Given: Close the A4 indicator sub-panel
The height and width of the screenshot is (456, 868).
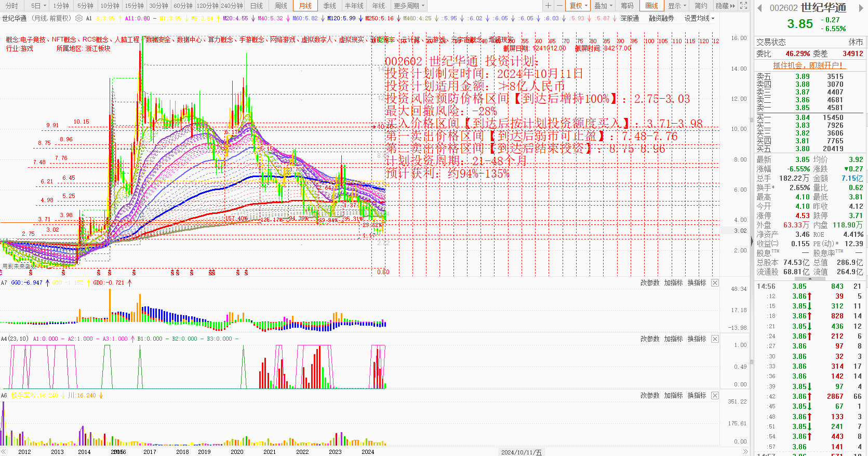Looking at the screenshot, I should 715,339.
